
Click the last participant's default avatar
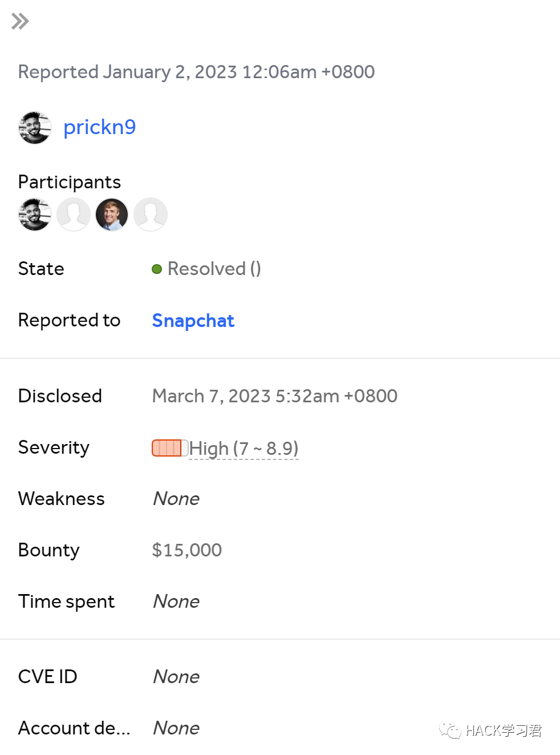click(x=151, y=215)
